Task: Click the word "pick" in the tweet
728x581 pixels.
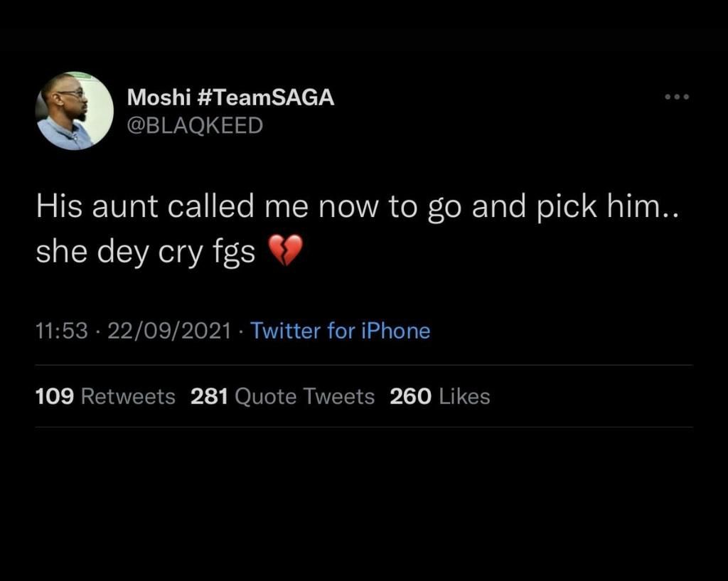Action: click(577, 207)
